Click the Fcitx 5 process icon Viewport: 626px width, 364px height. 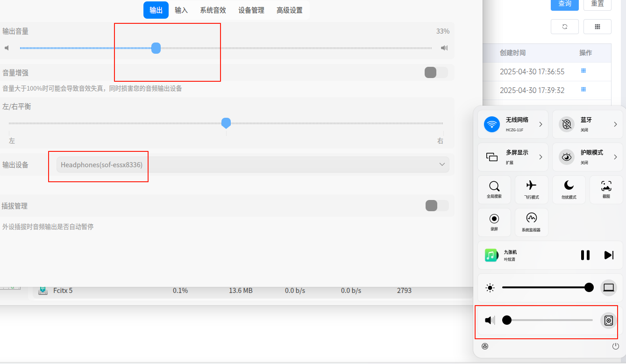pos(43,291)
